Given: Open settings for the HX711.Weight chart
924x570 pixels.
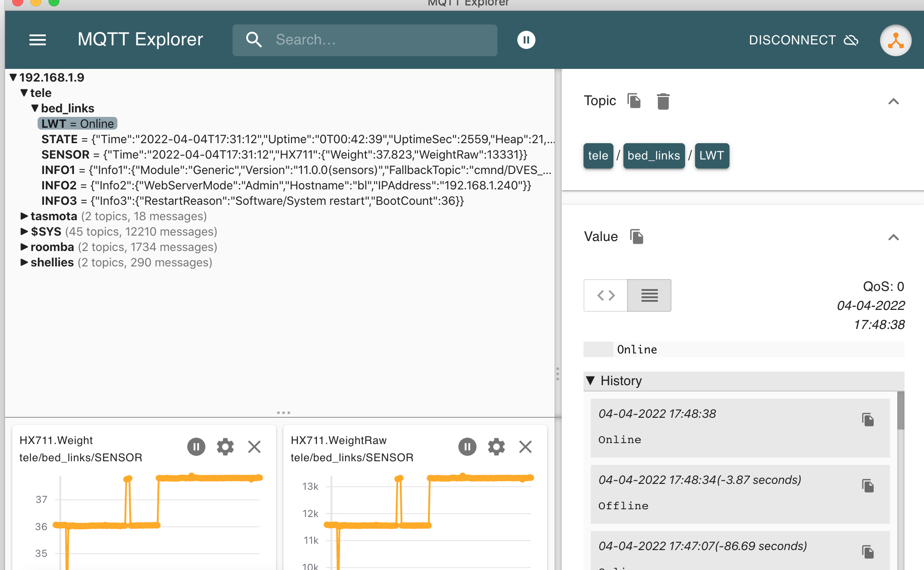Looking at the screenshot, I should coord(225,447).
